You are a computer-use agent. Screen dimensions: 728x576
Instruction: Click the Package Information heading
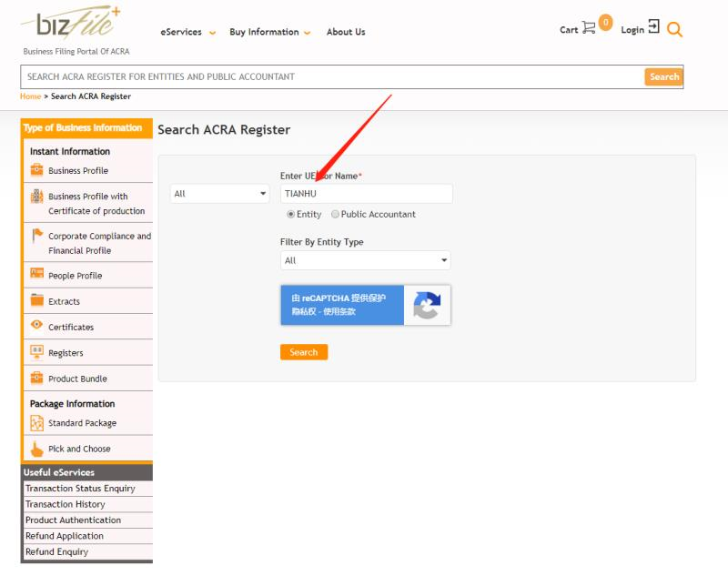(72, 404)
